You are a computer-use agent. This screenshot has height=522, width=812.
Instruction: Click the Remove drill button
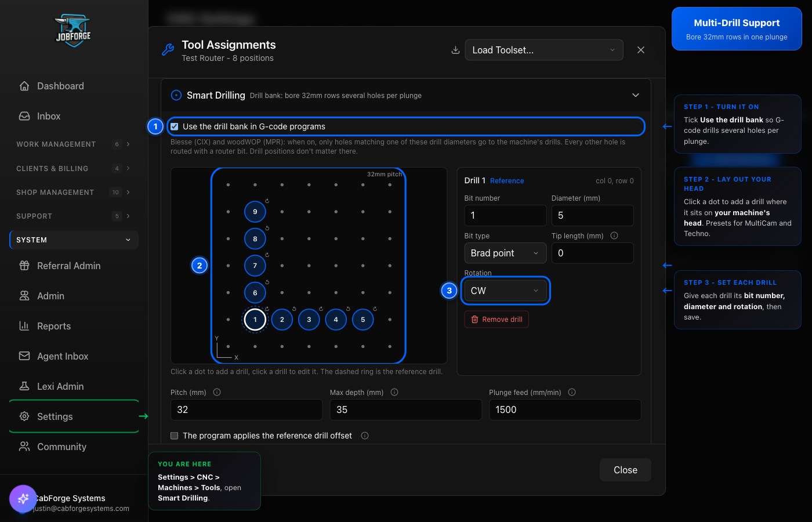(x=496, y=320)
